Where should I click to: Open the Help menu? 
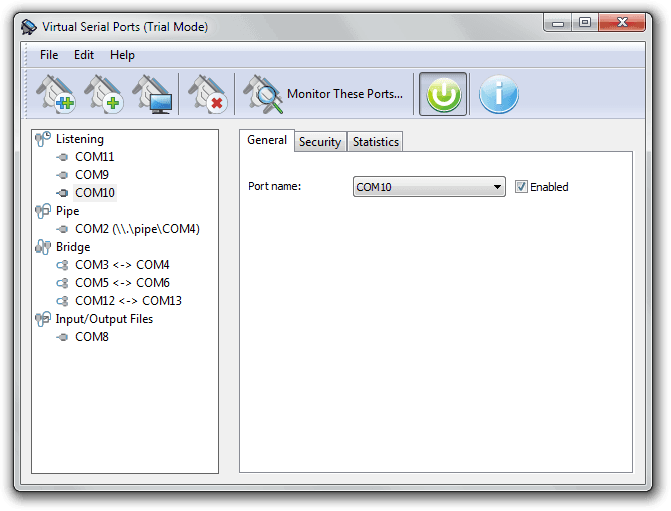point(122,55)
